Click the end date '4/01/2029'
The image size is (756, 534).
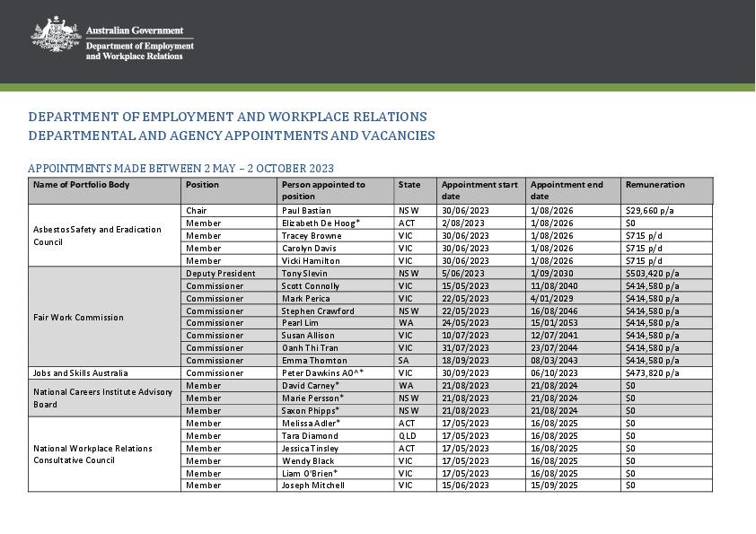coord(551,298)
